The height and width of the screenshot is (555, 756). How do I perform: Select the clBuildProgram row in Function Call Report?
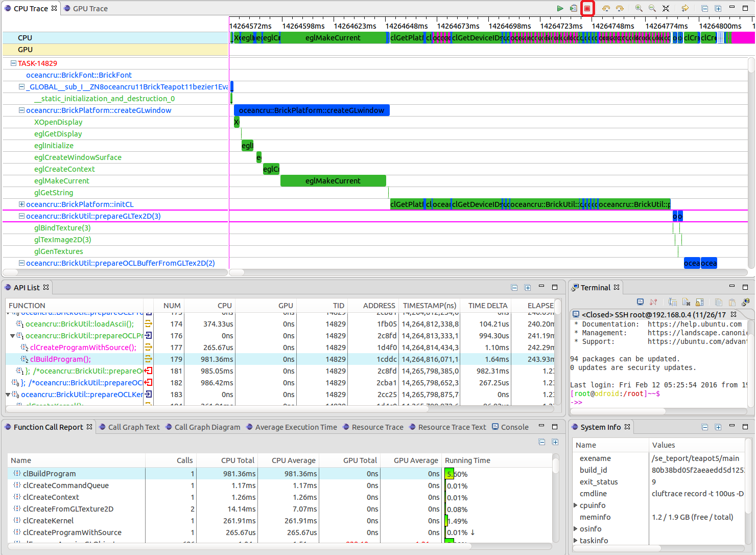(x=50, y=474)
